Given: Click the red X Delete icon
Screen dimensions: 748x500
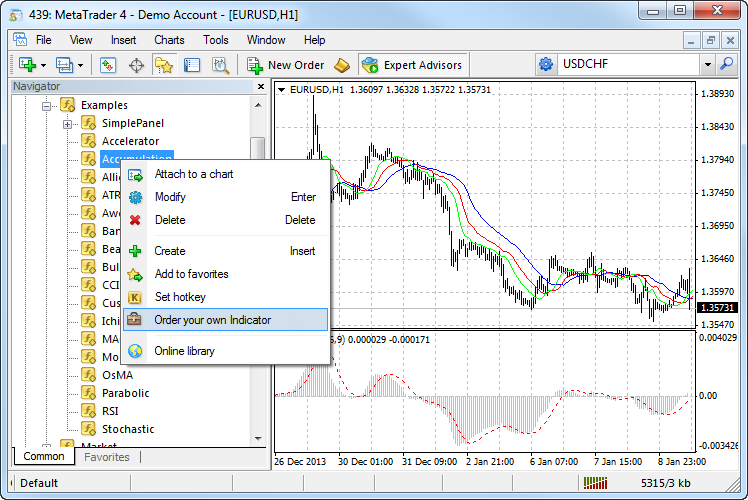Looking at the screenshot, I should 135,220.
